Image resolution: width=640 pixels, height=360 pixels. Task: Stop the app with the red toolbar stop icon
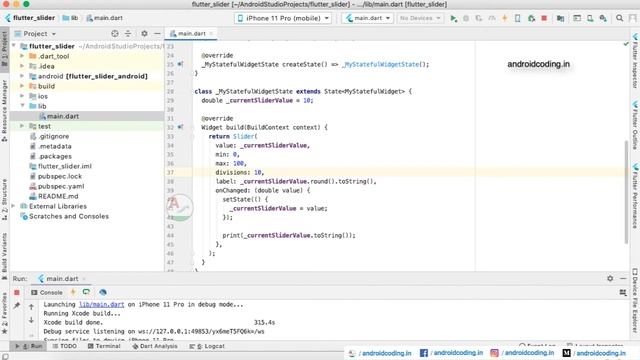544,18
